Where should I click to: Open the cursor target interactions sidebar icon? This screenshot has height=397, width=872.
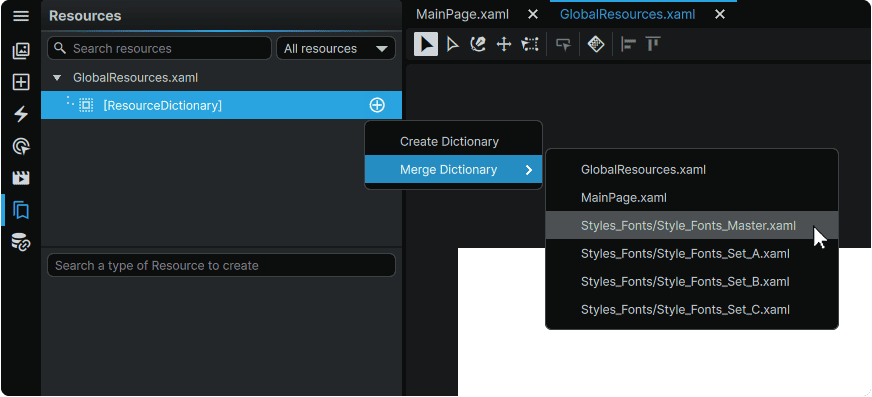21,147
